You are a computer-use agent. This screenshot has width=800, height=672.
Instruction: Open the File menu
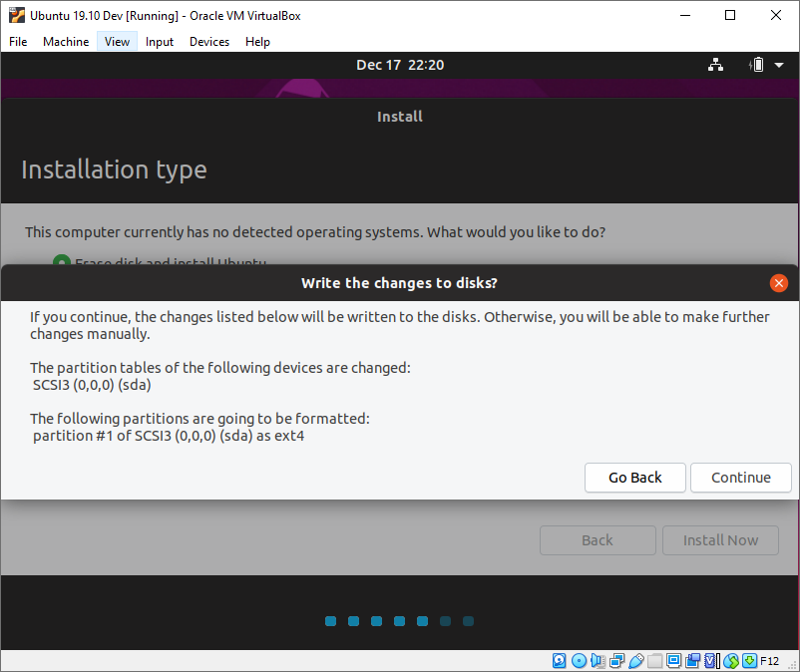click(18, 41)
